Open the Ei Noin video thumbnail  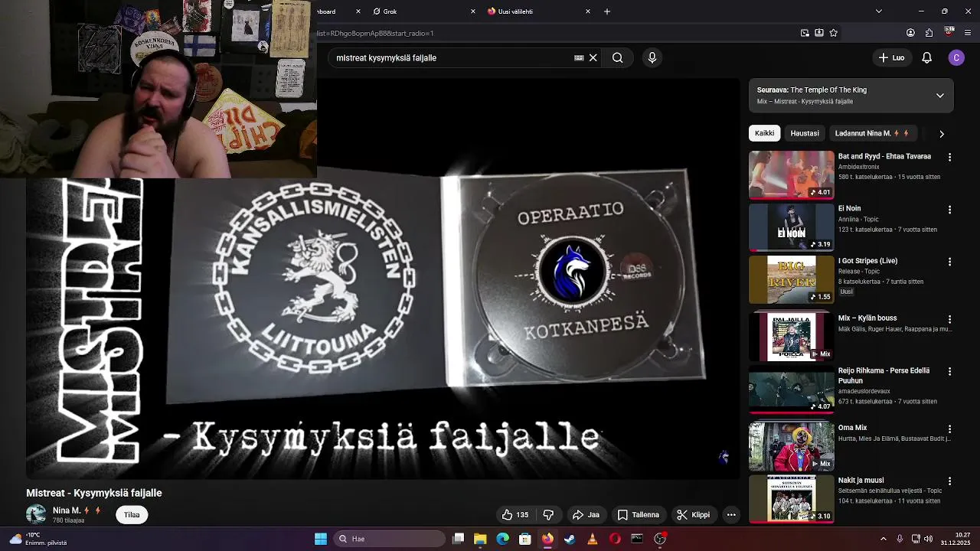coord(791,227)
